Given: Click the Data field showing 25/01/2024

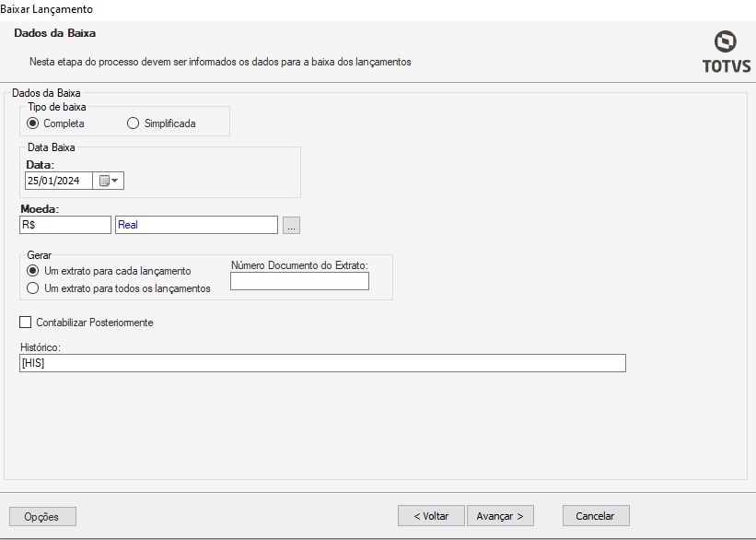Looking at the screenshot, I should (58, 181).
